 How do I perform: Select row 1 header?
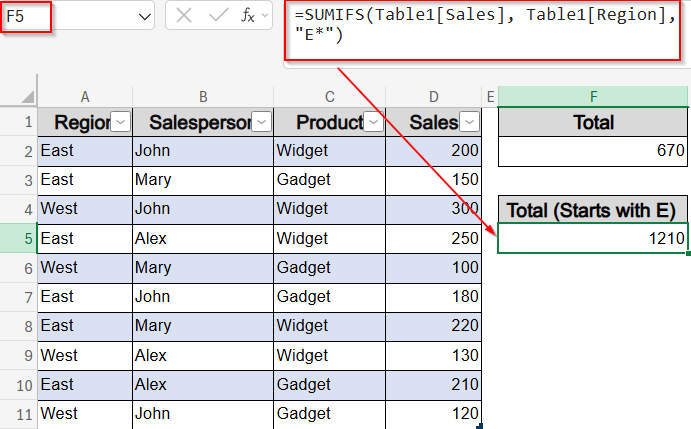19,122
